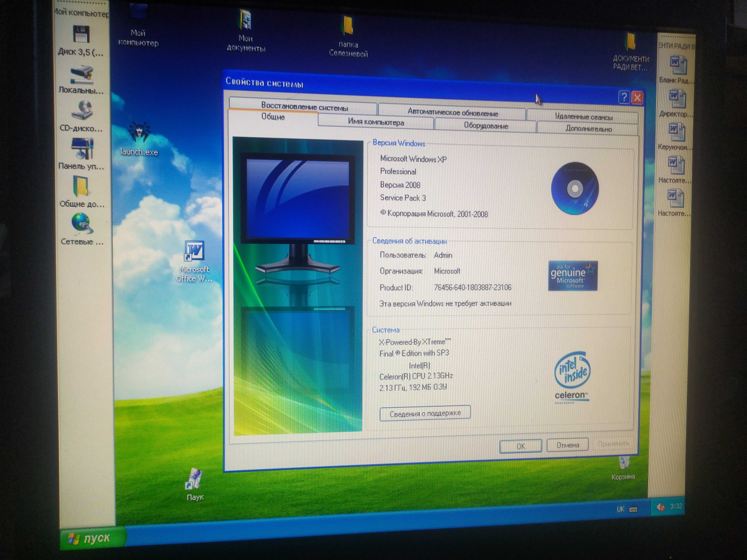Click Product ID 76456-640-1803887-23106 text
Image resolution: width=747 pixels, height=560 pixels.
[472, 287]
